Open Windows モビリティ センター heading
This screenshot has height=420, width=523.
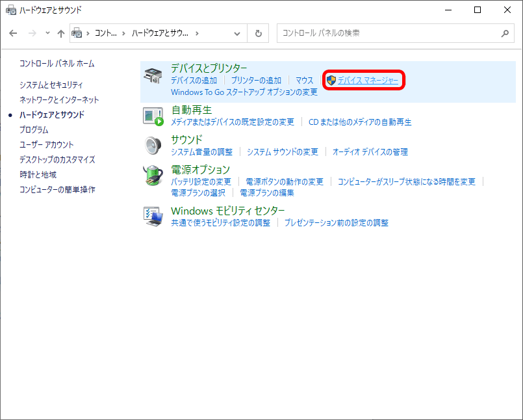coord(227,211)
